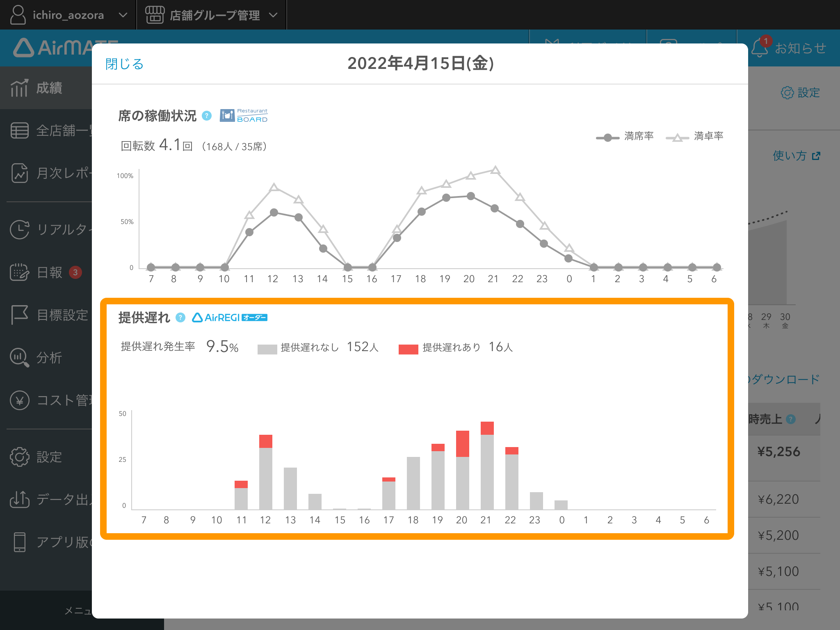Open 全店舗一覧 in the sidebar
This screenshot has width=840, height=630.
pyautogui.click(x=46, y=130)
